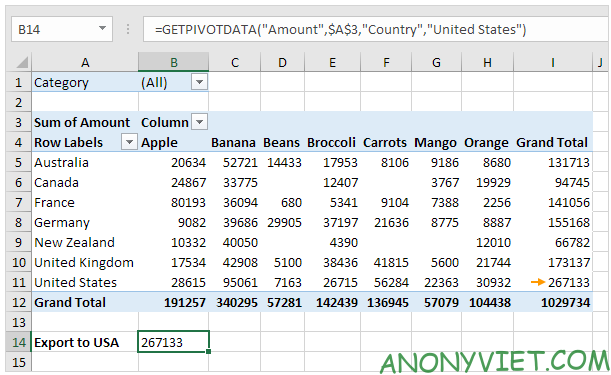Open the Row Labels filter dropdown
The image size is (611, 375).
coord(129,142)
